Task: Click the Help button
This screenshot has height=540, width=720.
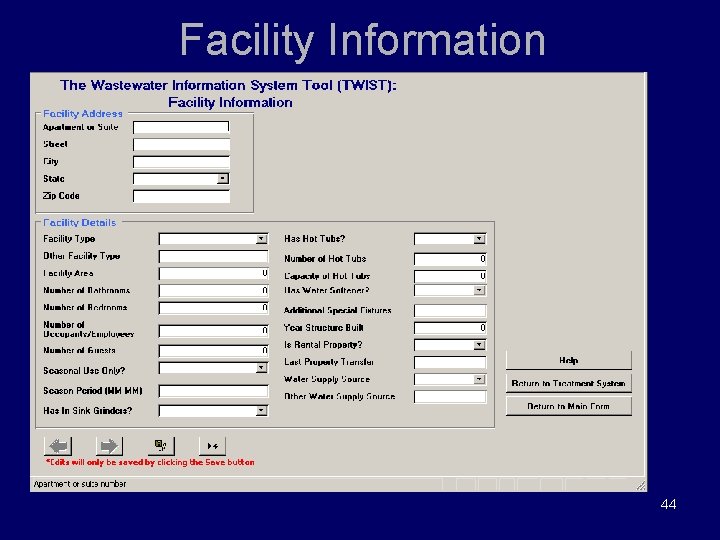Action: click(568, 360)
